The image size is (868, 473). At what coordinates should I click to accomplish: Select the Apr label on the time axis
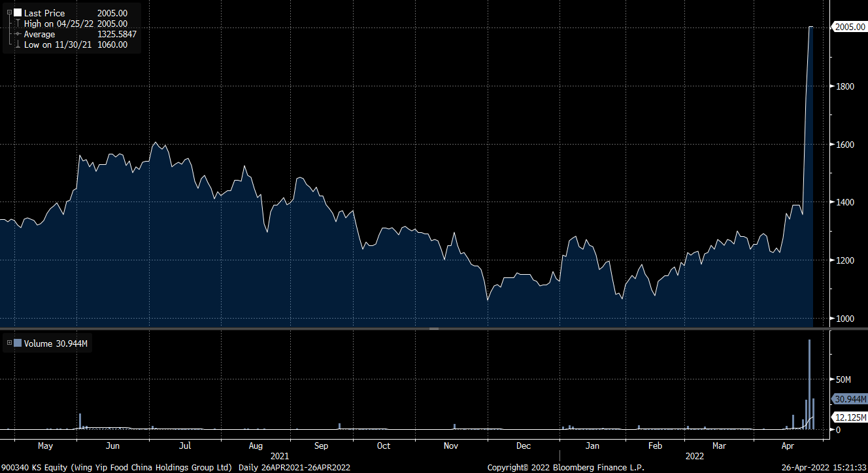point(788,446)
